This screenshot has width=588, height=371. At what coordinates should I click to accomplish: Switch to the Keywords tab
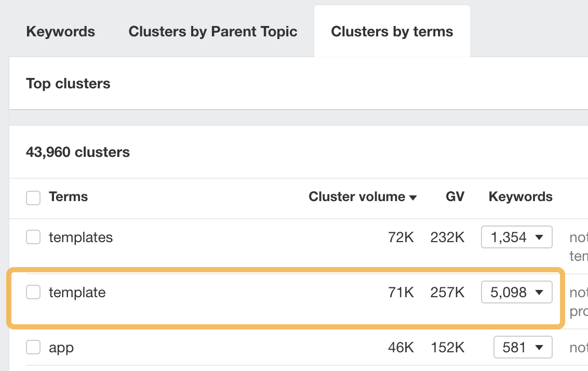coord(60,31)
